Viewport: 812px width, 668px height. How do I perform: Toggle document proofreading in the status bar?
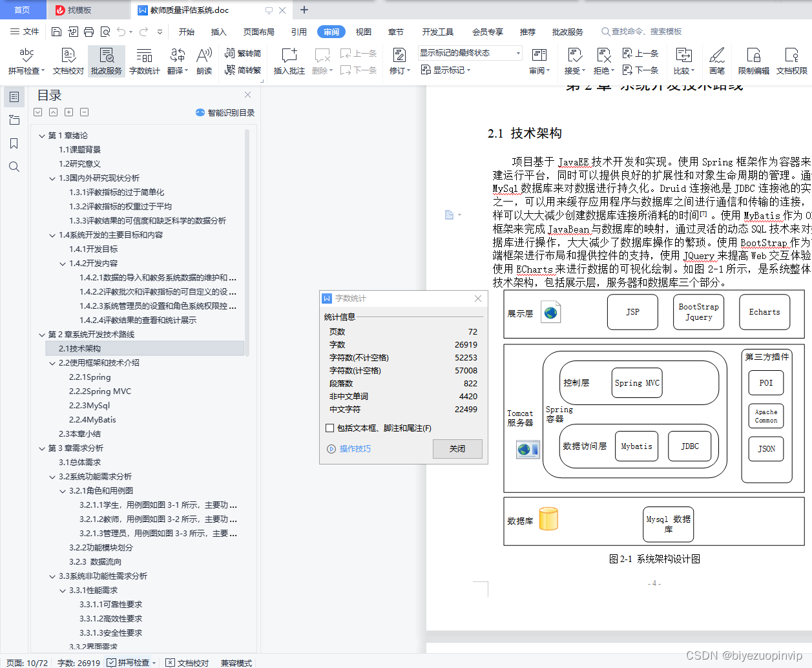187,663
